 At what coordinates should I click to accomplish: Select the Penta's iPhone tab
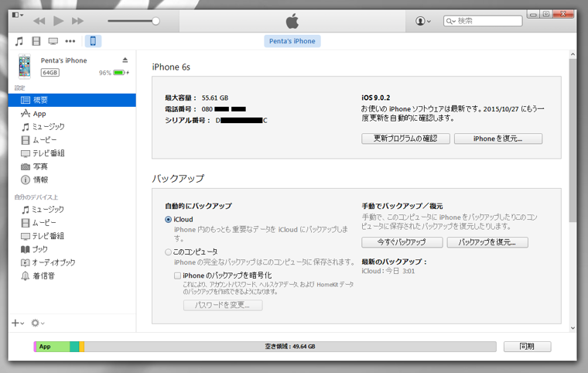tap(292, 41)
